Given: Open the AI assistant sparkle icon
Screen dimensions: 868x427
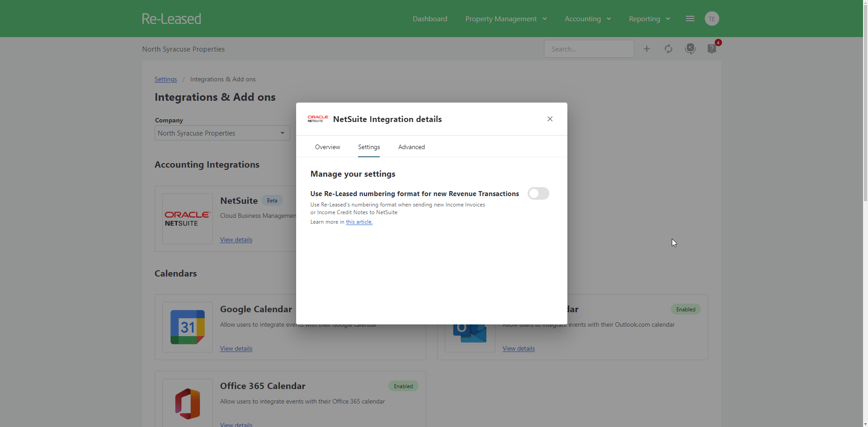Looking at the screenshot, I should [690, 48].
